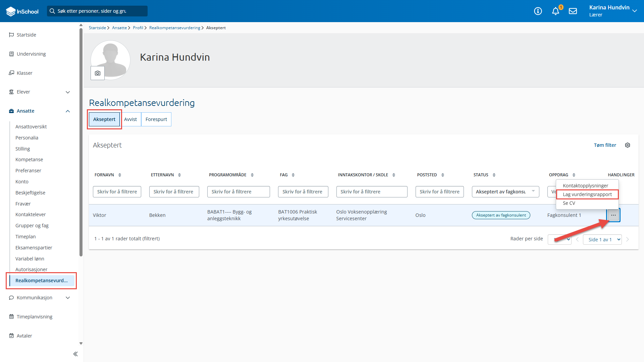Click the profile avatar picture
644x362 pixels.
[110, 60]
